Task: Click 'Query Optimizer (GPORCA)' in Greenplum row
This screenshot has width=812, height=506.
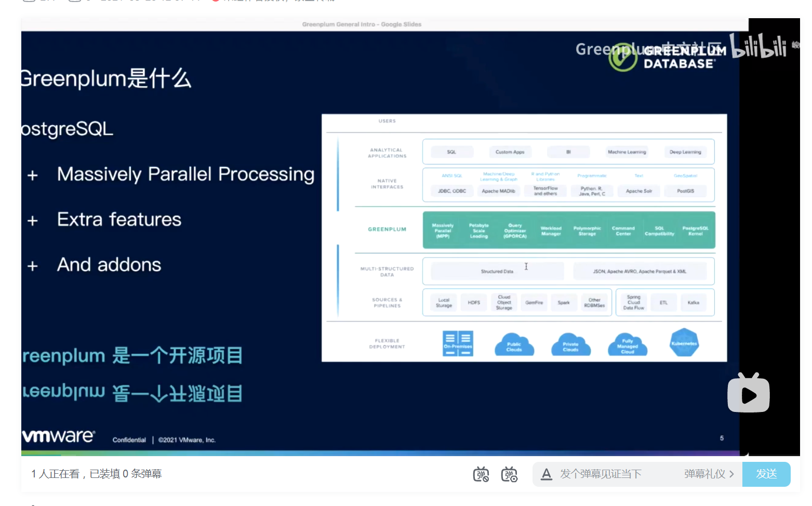Action: click(x=515, y=231)
